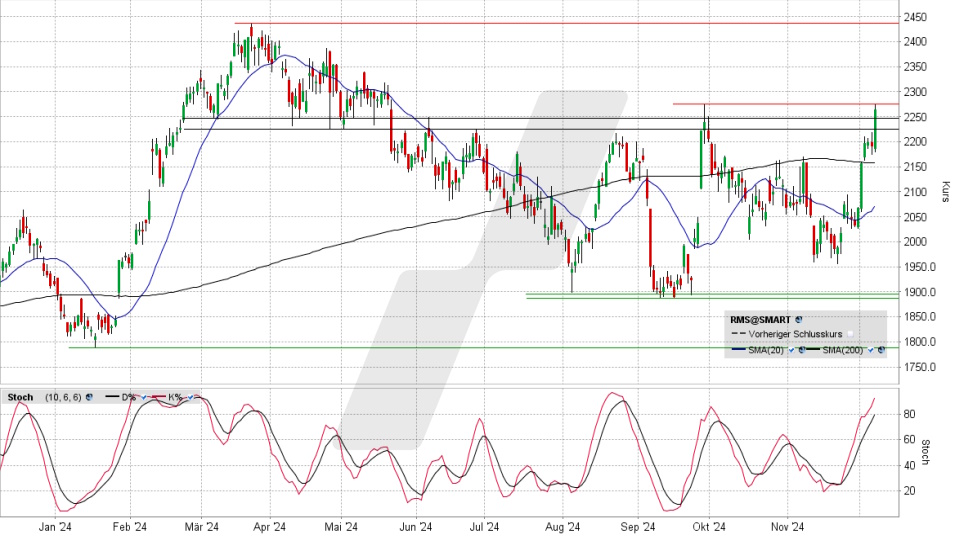960x540 pixels.
Task: Click the Stoch parameters (10, 6, 6)
Action: (x=63, y=397)
